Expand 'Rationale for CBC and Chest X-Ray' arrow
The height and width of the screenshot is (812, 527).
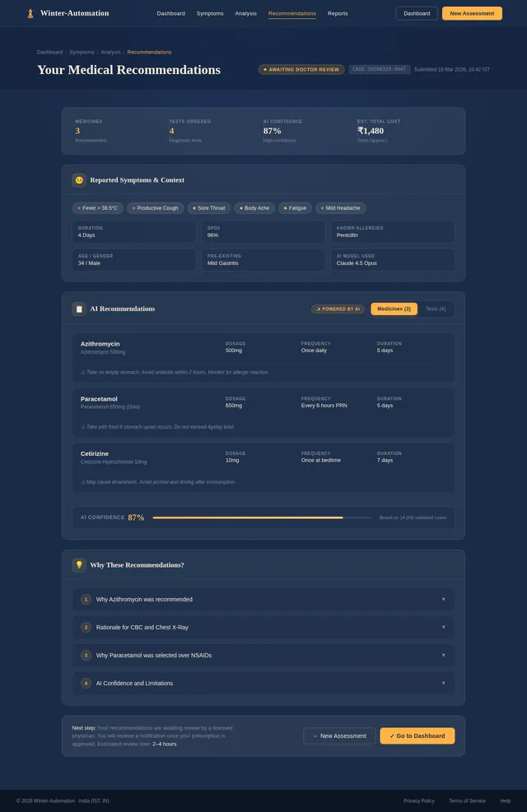coord(444,627)
